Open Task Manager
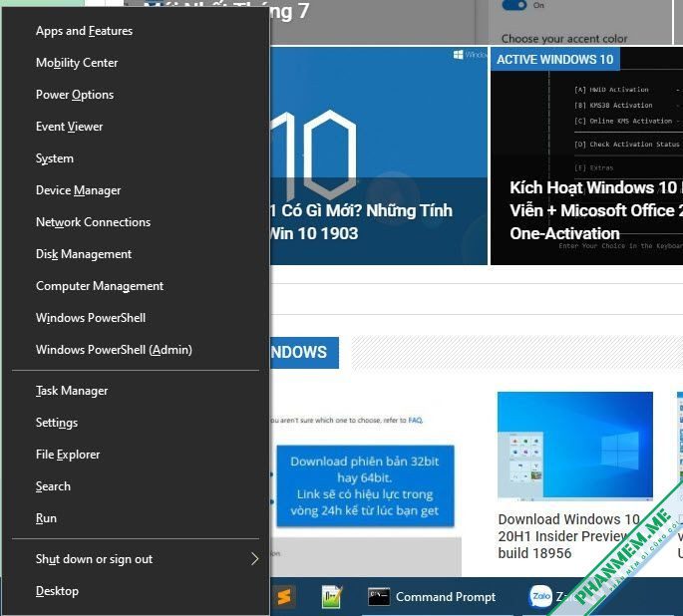 click(72, 391)
